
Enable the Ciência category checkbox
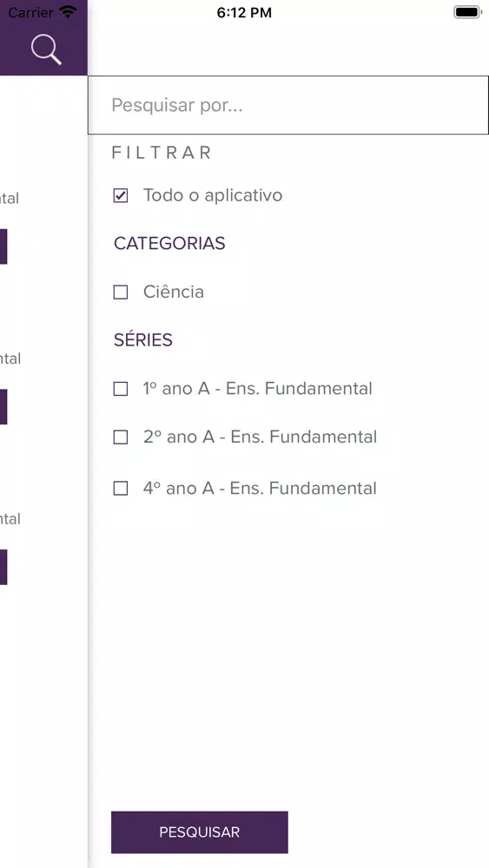point(120,293)
